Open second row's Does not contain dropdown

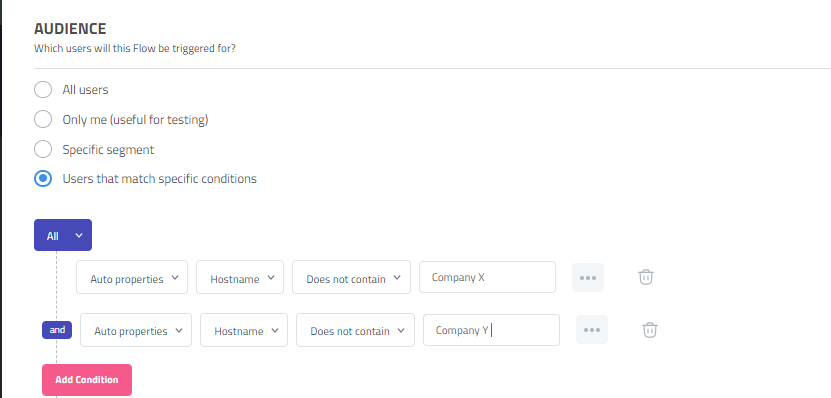tap(355, 330)
